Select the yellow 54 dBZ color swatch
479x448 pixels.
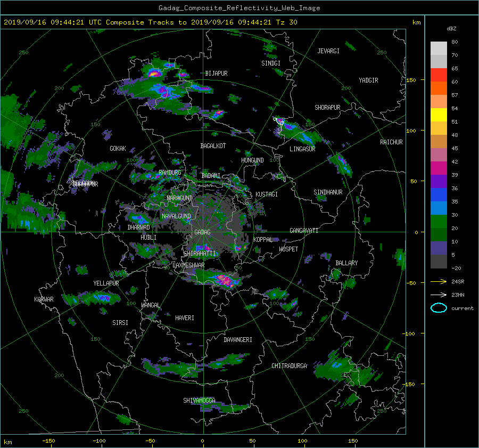[x=439, y=115]
